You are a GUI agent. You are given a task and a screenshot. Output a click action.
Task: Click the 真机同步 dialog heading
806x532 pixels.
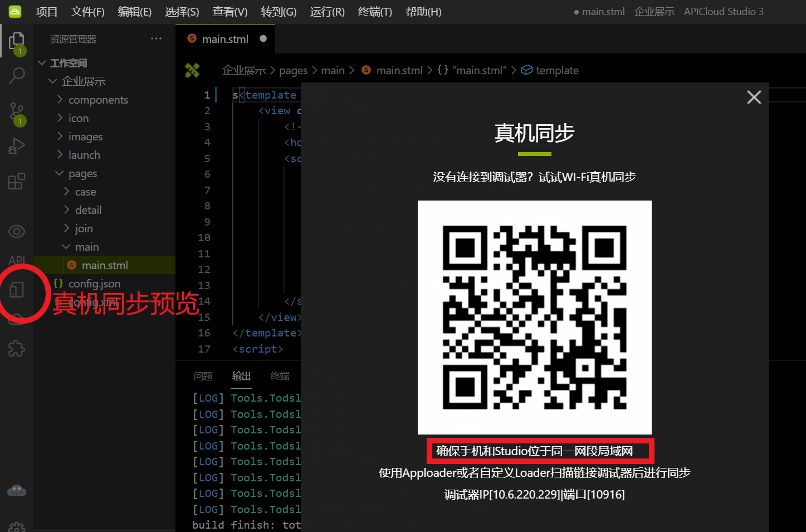point(535,133)
